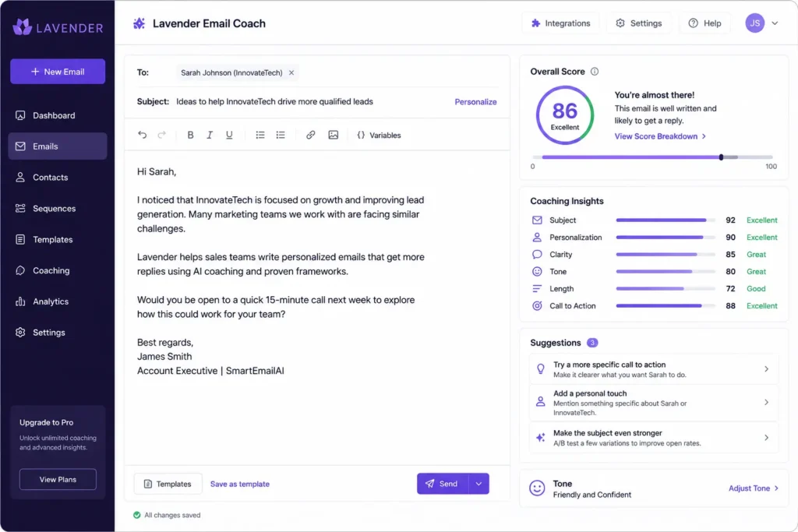Open the JS user avatar

point(754,23)
